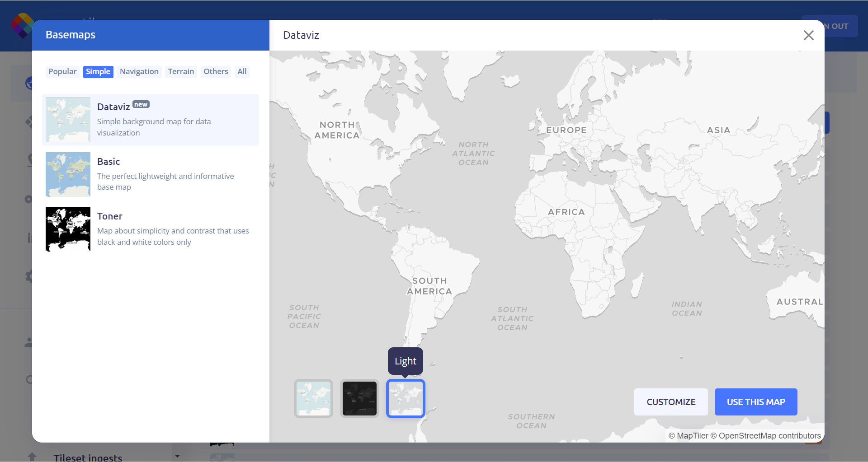Choose the Light Dataviz variant
The image size is (868, 462).
[x=406, y=398]
